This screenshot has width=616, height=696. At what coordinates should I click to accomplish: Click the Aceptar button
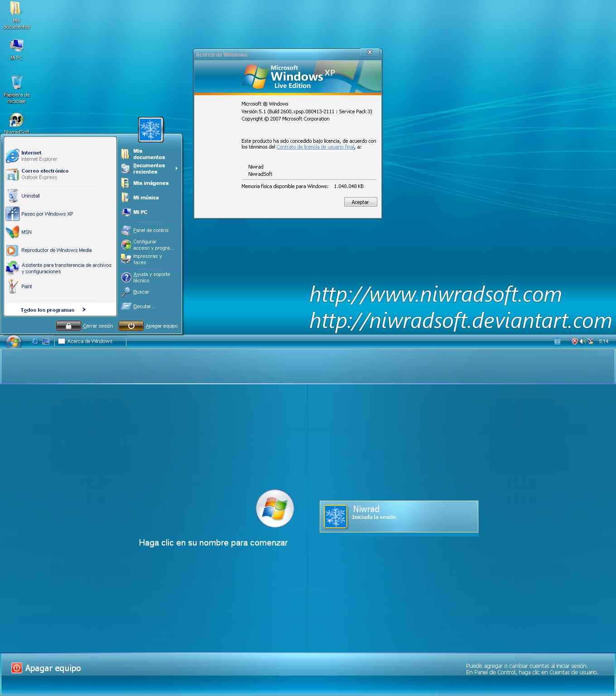click(x=361, y=202)
